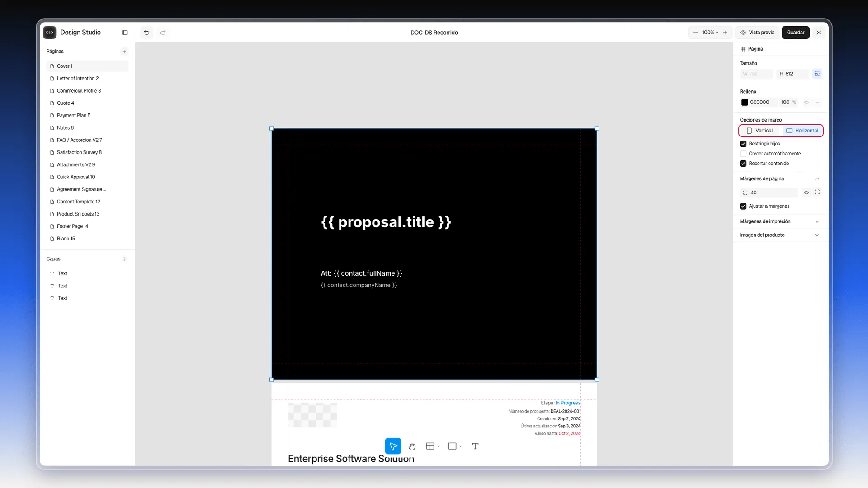Select the Footer Page 14 page
The width and height of the screenshot is (868, 488).
(x=87, y=226)
